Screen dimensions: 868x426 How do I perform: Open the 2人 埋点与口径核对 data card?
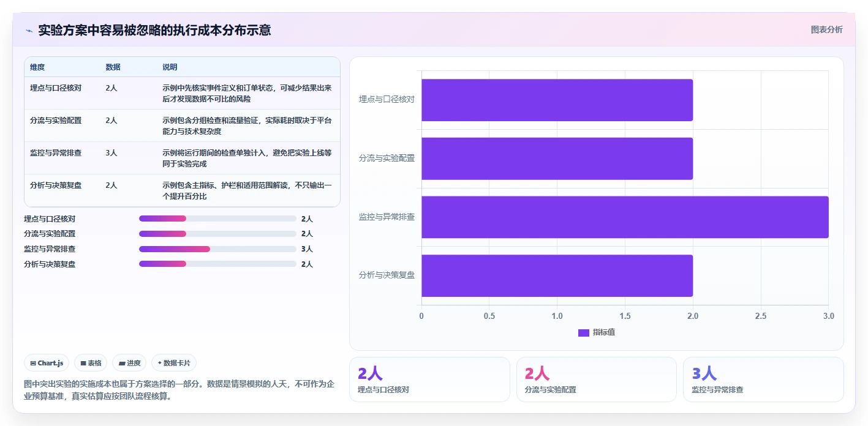(x=429, y=379)
